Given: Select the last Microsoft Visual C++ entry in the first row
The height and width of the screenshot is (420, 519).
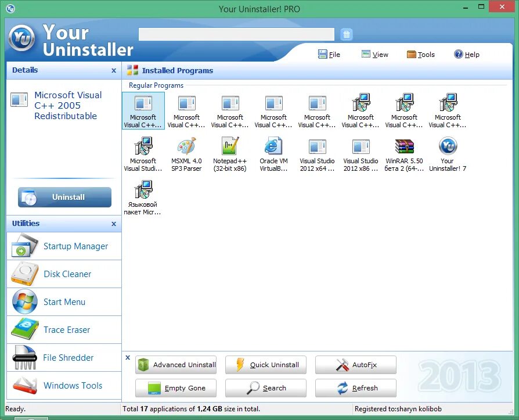Looking at the screenshot, I should pos(448,111).
